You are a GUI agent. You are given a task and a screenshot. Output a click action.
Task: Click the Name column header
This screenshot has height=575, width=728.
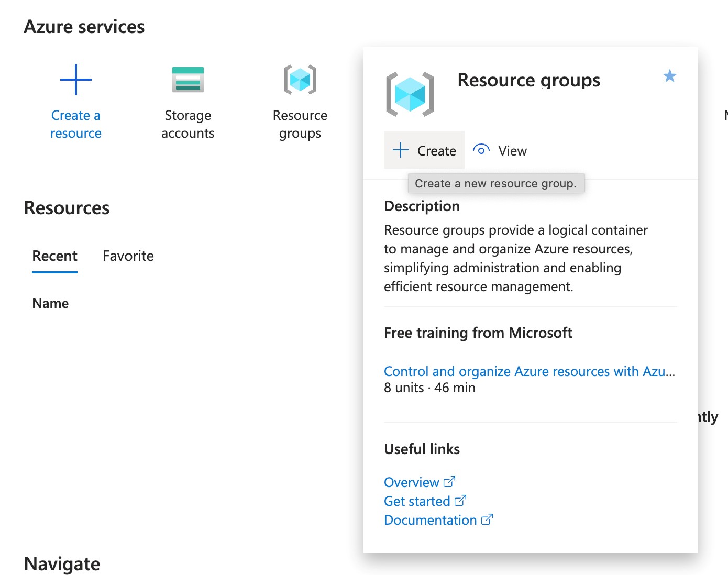(50, 303)
